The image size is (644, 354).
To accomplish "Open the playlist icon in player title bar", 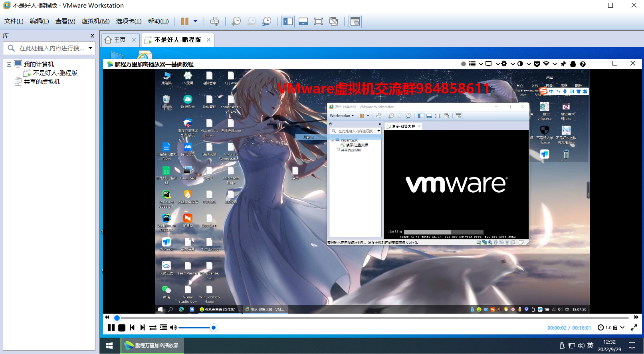I will coord(472,64).
